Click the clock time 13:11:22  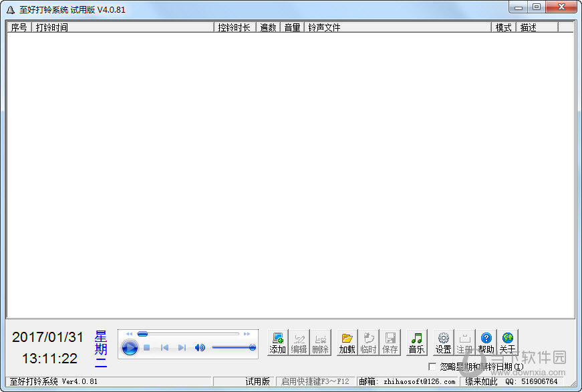click(49, 358)
